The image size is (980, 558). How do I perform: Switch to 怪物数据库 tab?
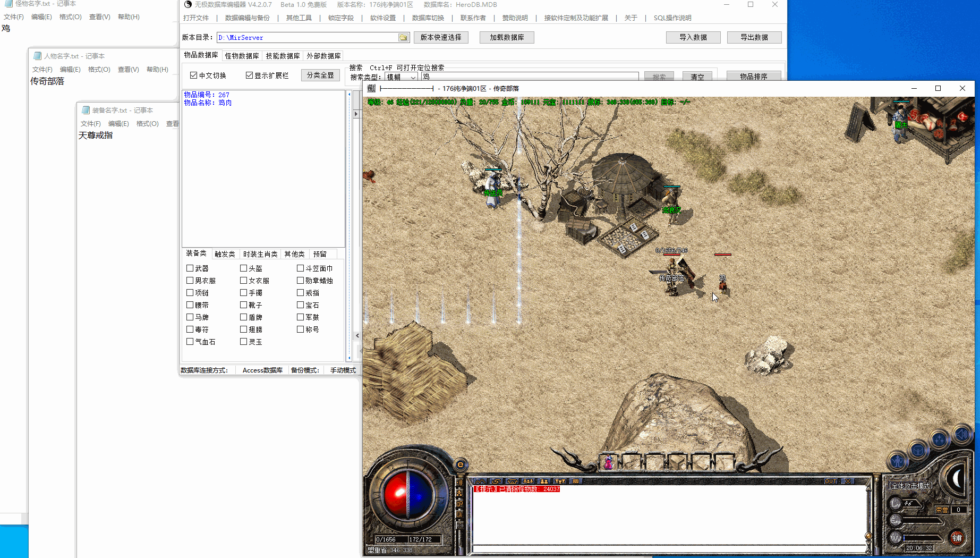tap(242, 56)
